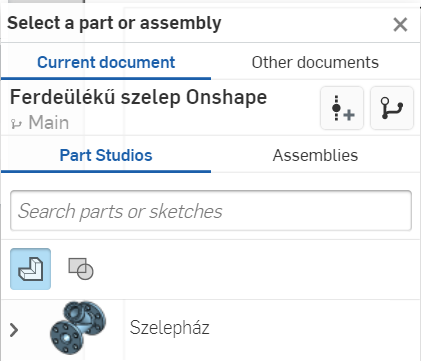Switch to the Current document tab

[x=106, y=62]
